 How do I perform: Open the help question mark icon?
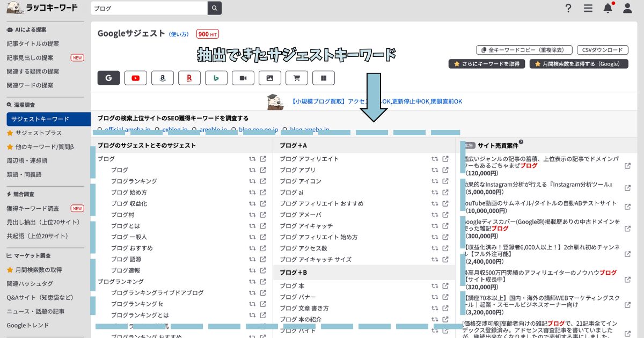tap(568, 8)
